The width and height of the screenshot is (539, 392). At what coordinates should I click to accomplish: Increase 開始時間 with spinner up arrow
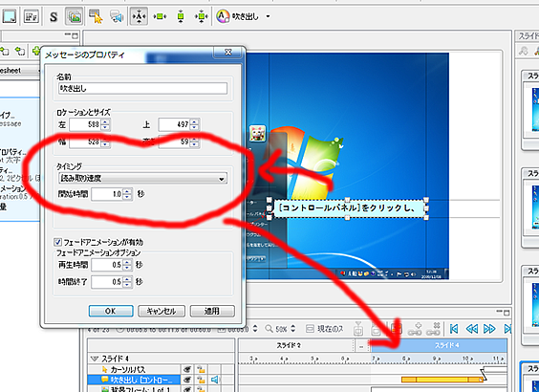pyautogui.click(x=127, y=191)
